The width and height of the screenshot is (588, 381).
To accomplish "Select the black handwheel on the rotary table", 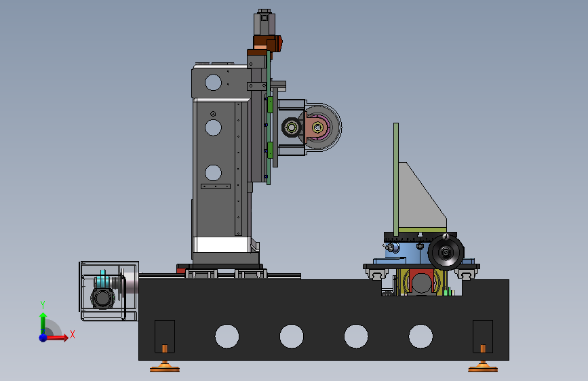I will [x=446, y=252].
